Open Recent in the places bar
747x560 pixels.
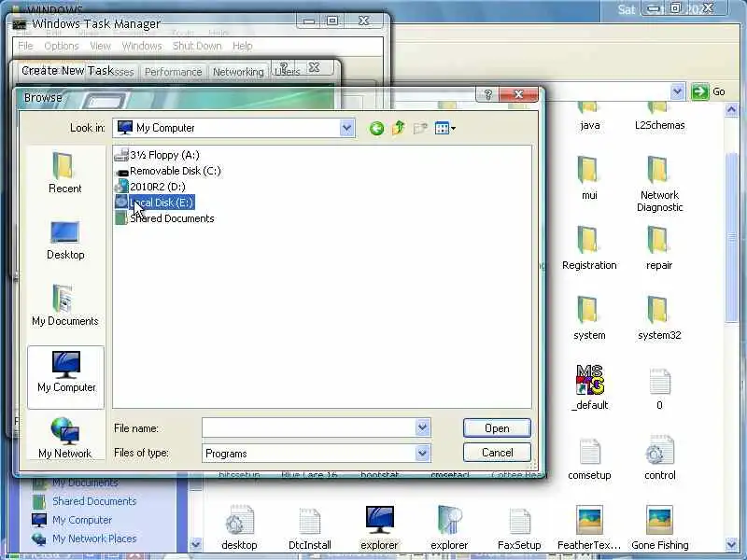pyautogui.click(x=65, y=173)
